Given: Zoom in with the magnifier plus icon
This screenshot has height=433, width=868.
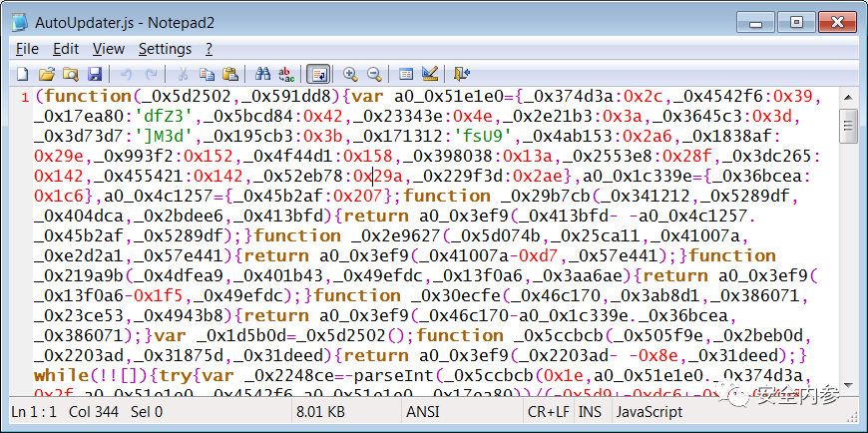Looking at the screenshot, I should point(350,73).
